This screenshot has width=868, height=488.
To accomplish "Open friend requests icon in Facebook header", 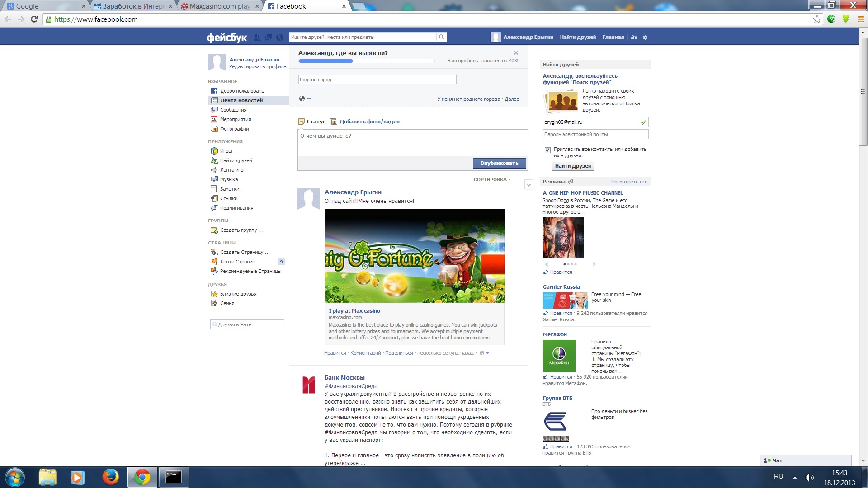I will pos(257,38).
